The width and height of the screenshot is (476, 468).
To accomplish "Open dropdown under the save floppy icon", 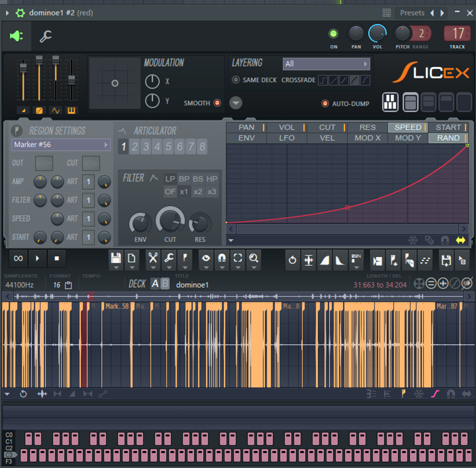I will (x=116, y=268).
